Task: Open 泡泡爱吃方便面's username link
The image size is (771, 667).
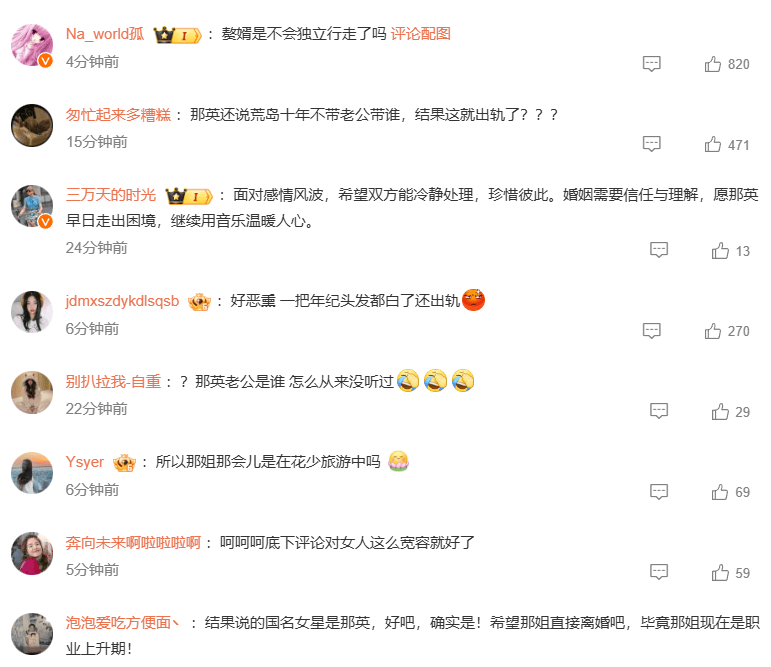Action: click(x=122, y=623)
